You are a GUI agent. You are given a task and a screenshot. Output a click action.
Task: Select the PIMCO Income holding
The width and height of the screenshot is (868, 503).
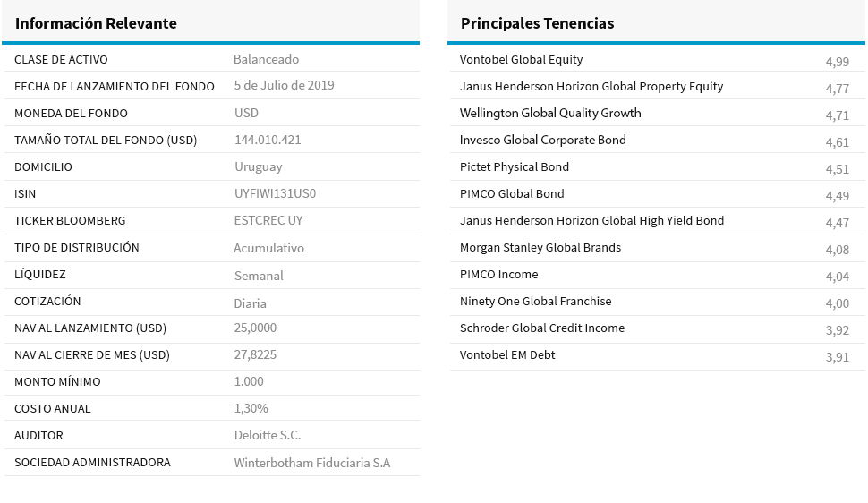coord(498,275)
